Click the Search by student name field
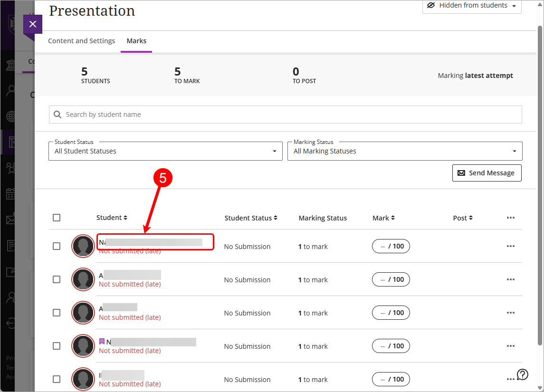 [285, 115]
